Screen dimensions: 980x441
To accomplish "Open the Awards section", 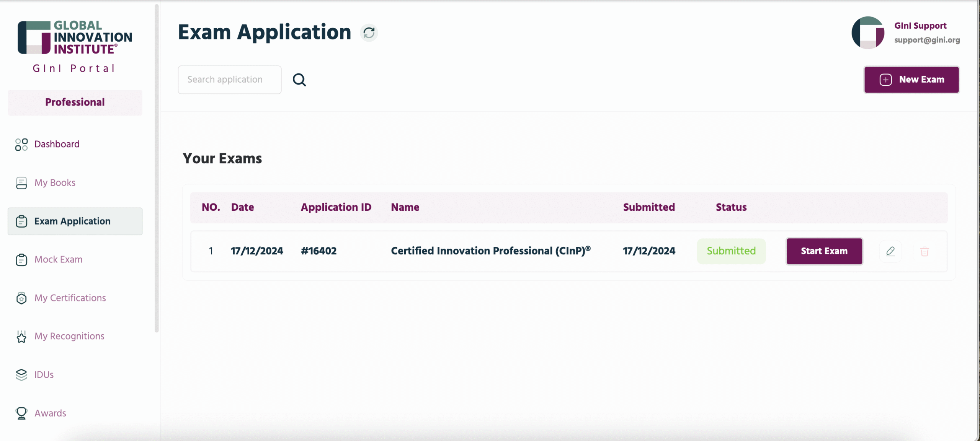I will click(x=75, y=413).
